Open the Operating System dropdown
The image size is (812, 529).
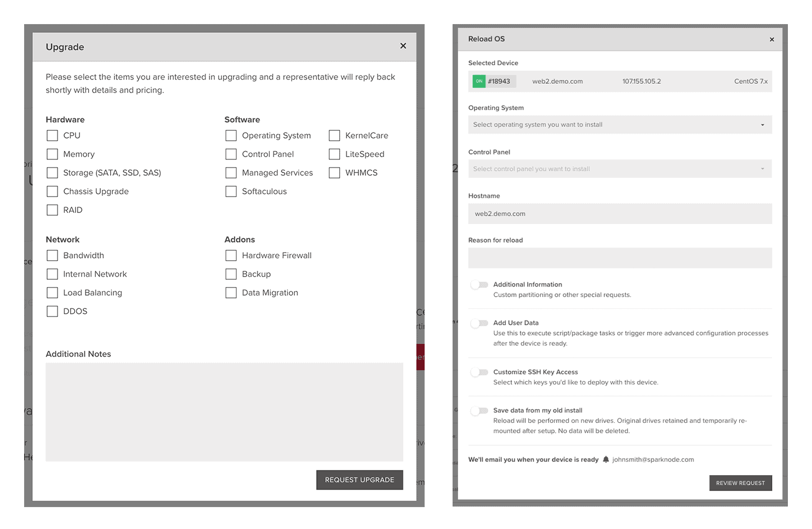coord(620,125)
